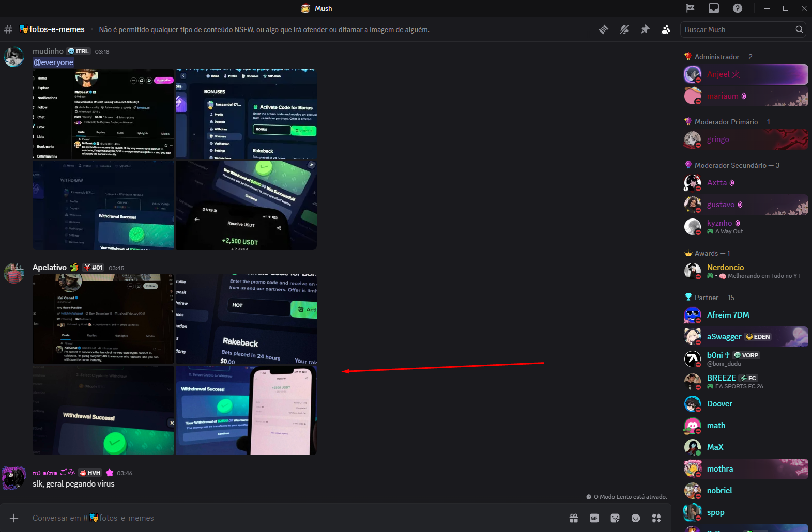Screen dimensions: 812x532
Task: Select gringo in the member list
Action: (x=746, y=139)
